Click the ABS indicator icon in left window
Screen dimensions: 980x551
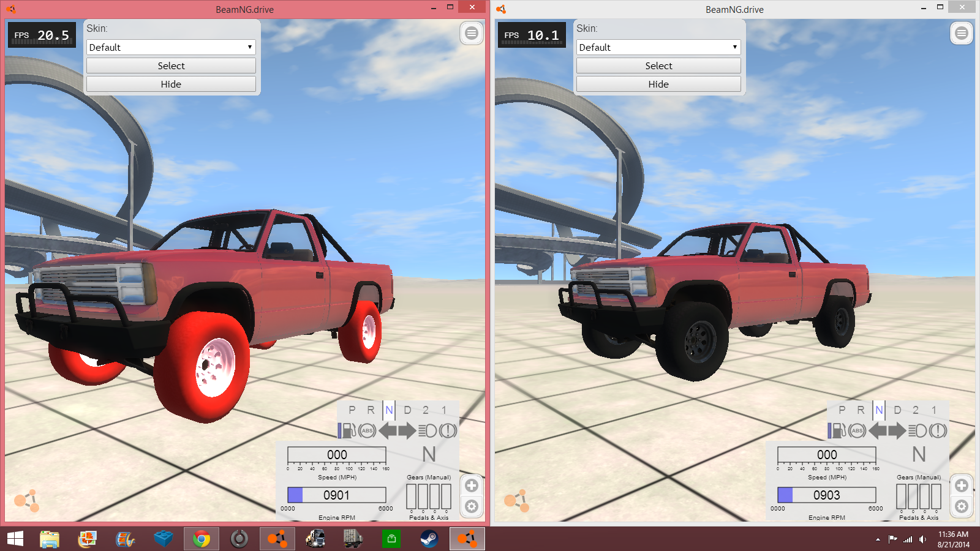point(367,430)
